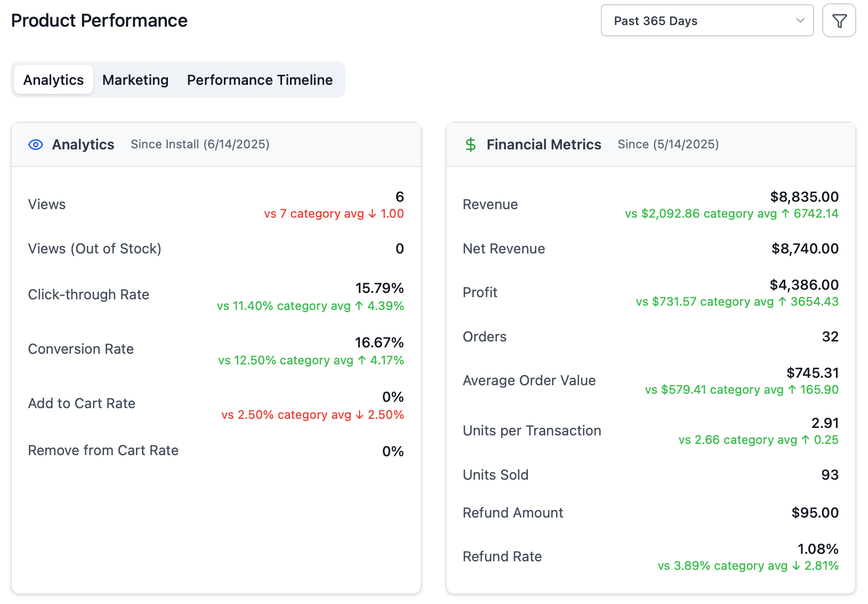Click the chevron in the date range selector
Viewport: 868px width, 604px height.
tap(800, 20)
